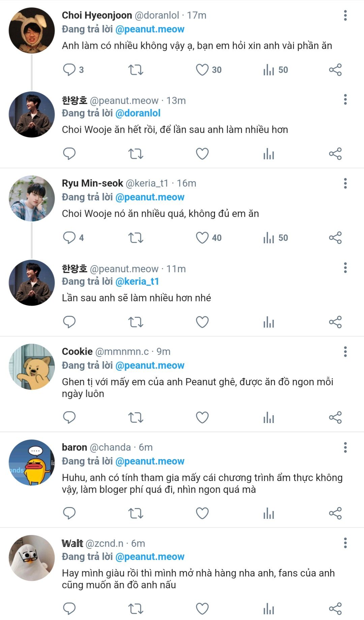Open more options for baron's tweet

coord(345,447)
